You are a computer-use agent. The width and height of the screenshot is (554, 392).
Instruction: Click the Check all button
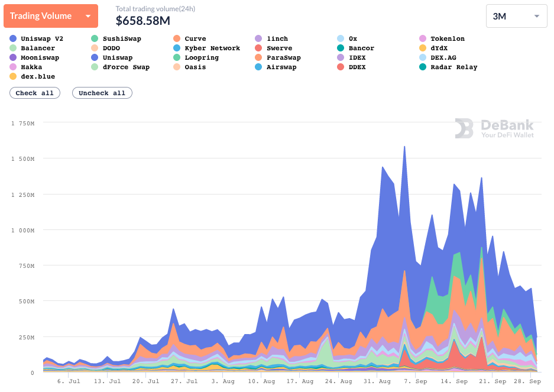pyautogui.click(x=34, y=93)
